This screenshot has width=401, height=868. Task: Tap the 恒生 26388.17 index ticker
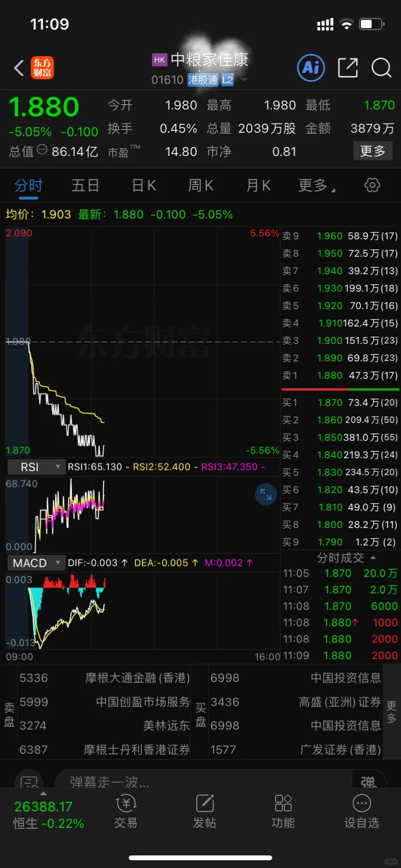coord(48,815)
